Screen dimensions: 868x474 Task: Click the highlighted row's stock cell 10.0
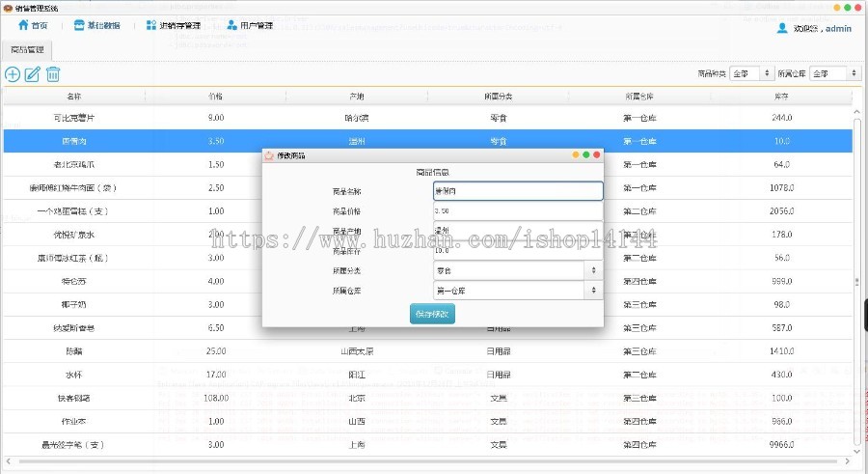781,141
